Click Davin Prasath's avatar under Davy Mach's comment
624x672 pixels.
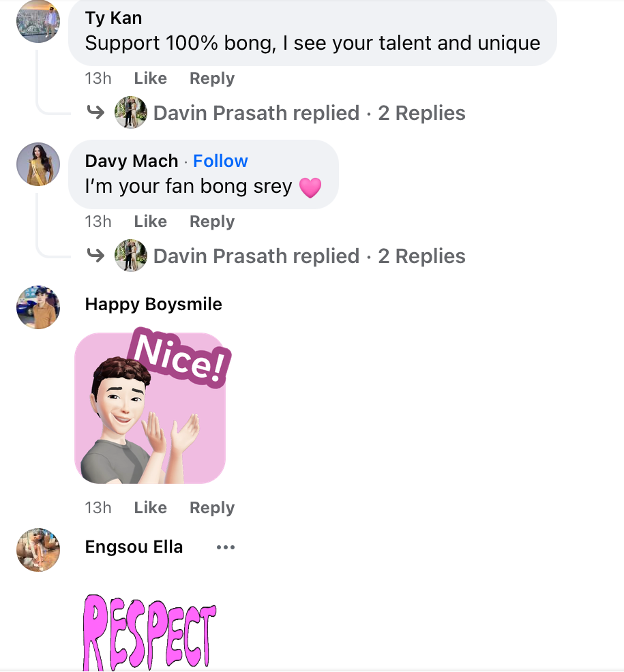point(130,256)
